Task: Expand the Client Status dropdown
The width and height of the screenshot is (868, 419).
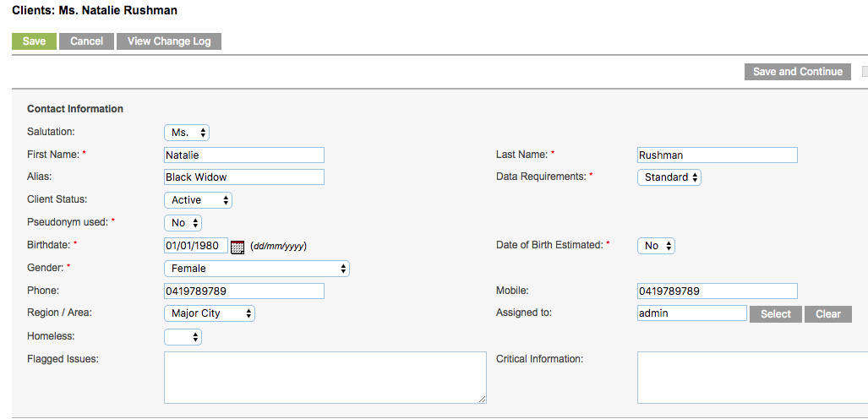Action: click(x=198, y=200)
